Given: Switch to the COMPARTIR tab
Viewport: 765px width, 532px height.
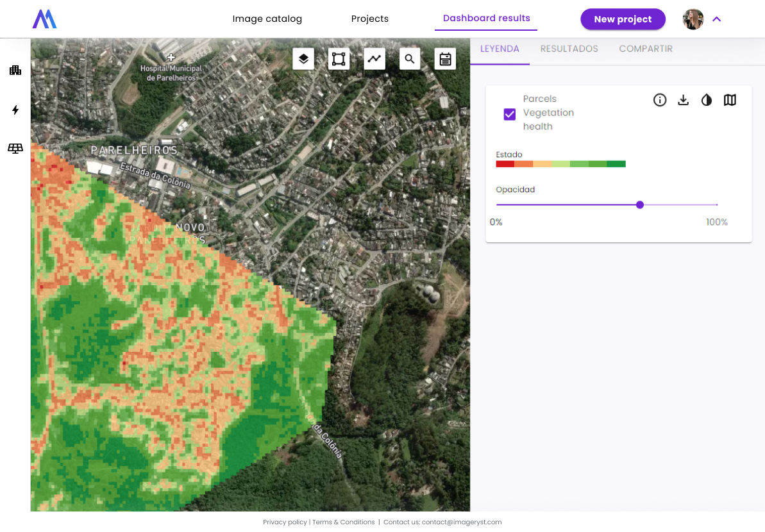Looking at the screenshot, I should pyautogui.click(x=645, y=49).
